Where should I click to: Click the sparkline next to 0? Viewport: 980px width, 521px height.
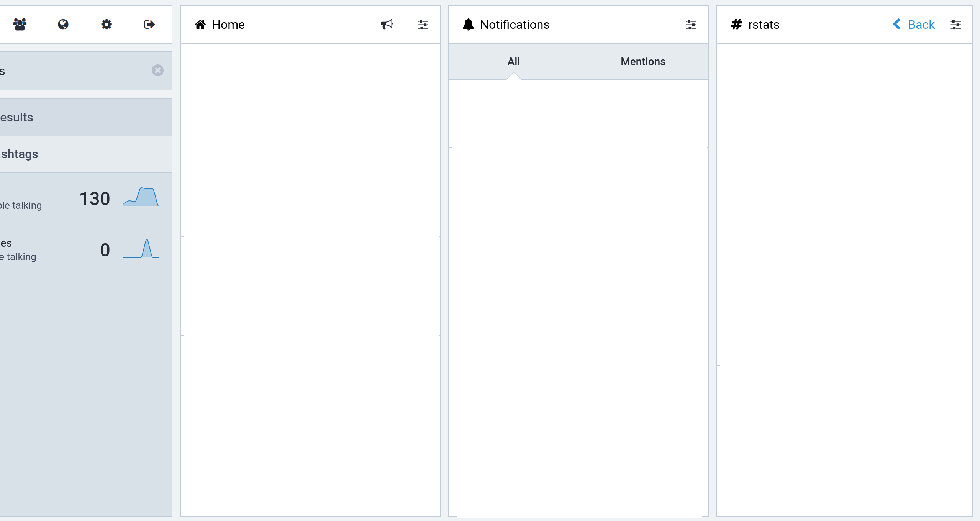pos(141,248)
